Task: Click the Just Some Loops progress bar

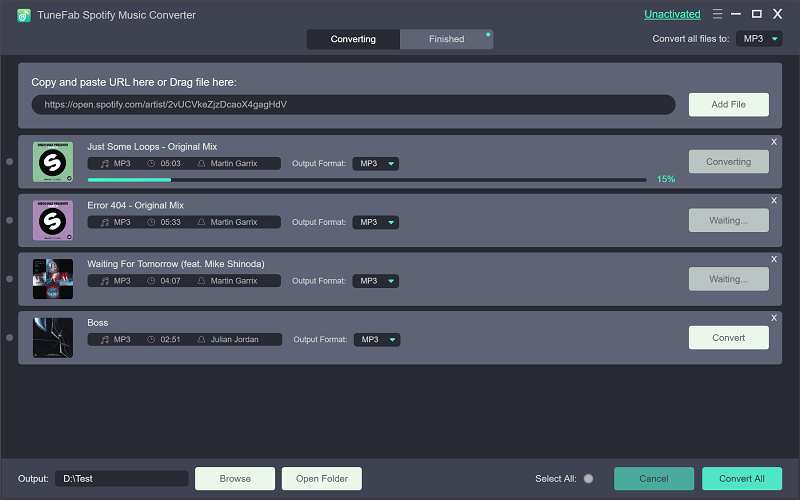Action: click(366, 180)
